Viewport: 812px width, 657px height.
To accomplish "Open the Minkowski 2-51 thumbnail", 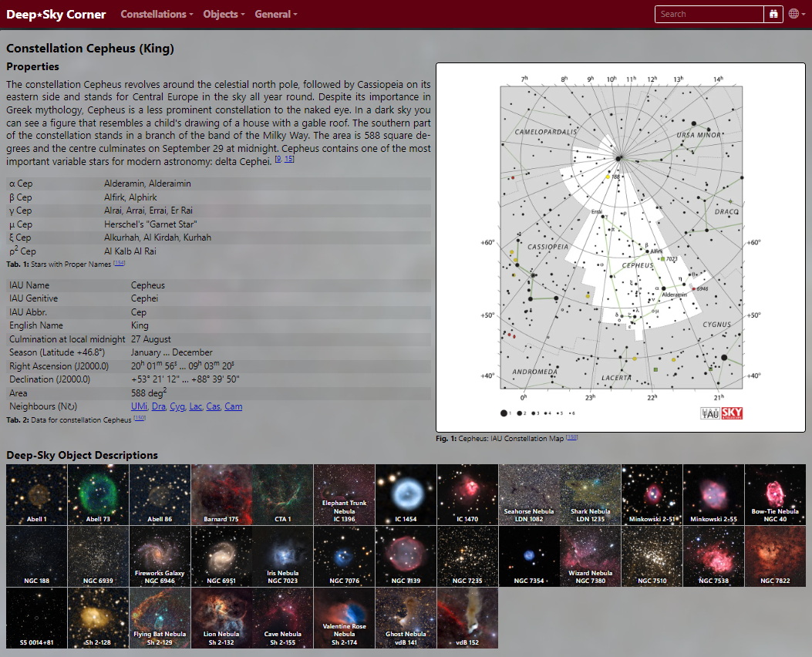I will click(x=652, y=494).
